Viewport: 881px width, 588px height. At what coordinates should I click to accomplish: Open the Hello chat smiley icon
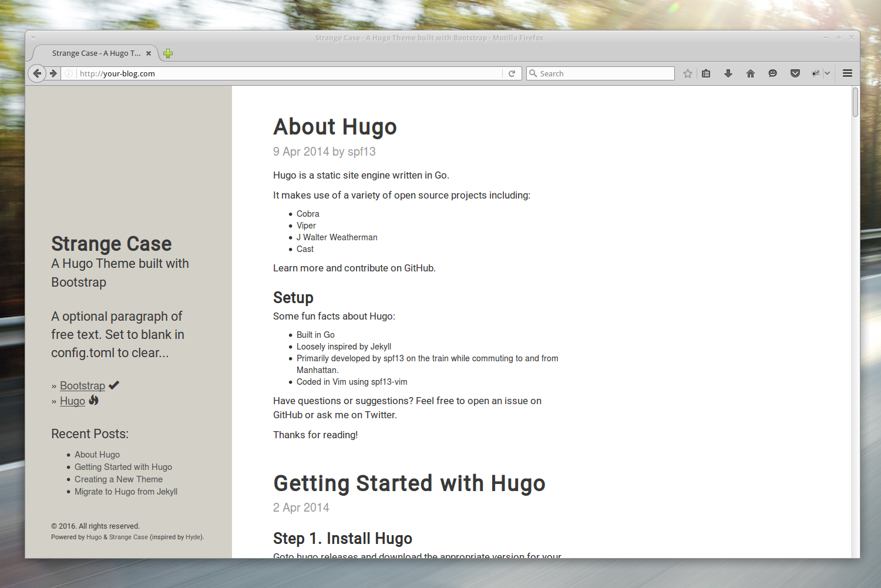pos(773,73)
